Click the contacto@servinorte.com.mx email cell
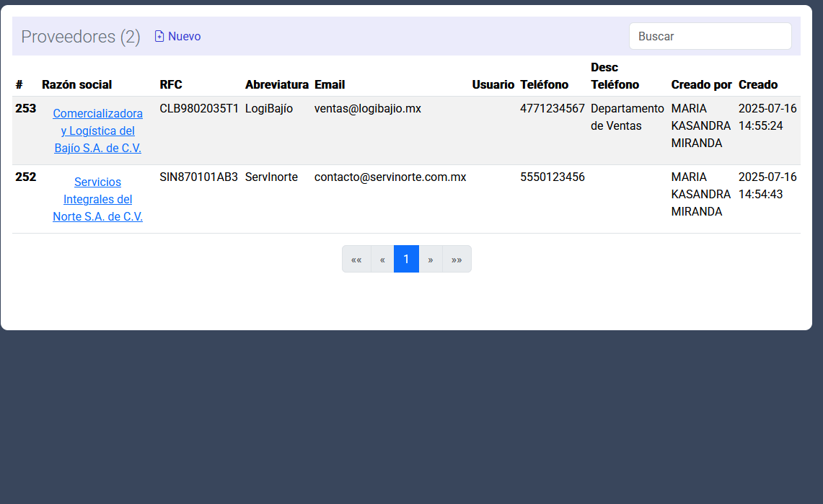Image resolution: width=823 pixels, height=504 pixels. click(390, 177)
